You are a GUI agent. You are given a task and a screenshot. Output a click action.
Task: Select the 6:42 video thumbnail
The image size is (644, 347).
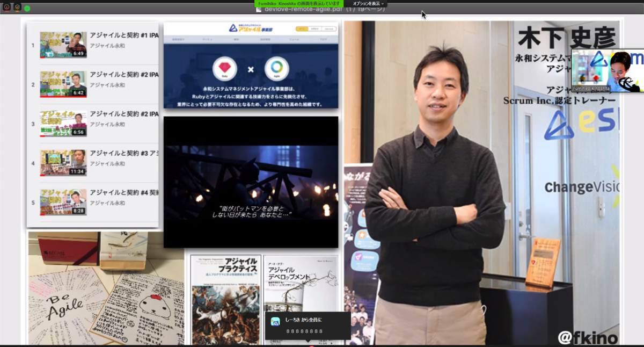63,84
